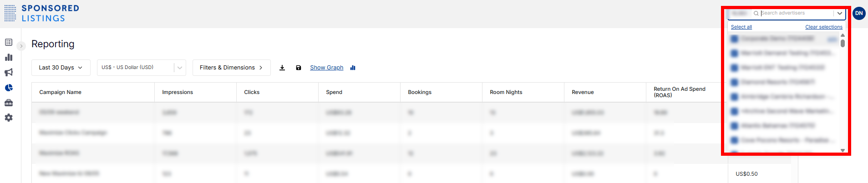Screen dimensions: 868x183
Task: Open the briefcase sidebar icon
Action: 9,103
